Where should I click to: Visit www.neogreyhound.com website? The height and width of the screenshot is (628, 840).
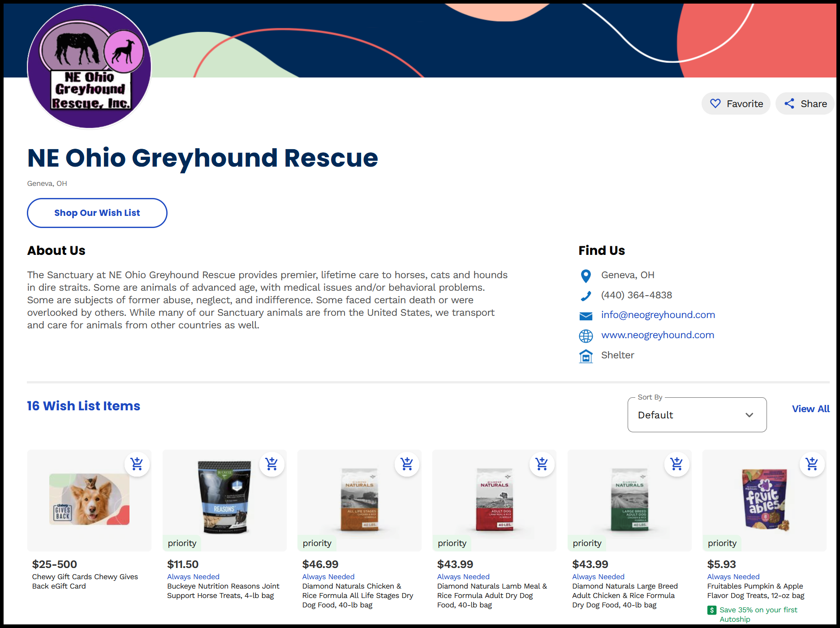click(657, 335)
